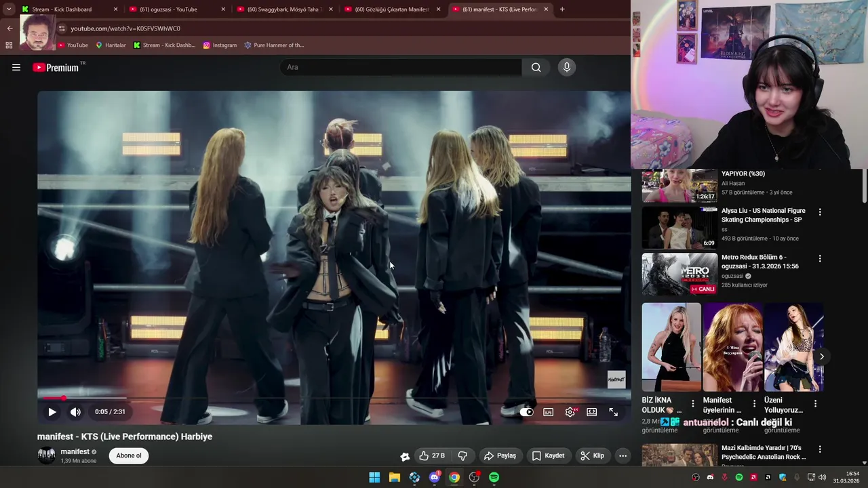The image size is (868, 488).
Task: Start voice search with microphone icon
Action: 567,67
